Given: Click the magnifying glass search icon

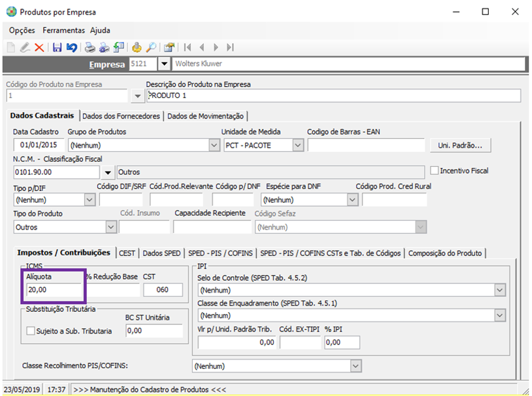Looking at the screenshot, I should pyautogui.click(x=151, y=47).
